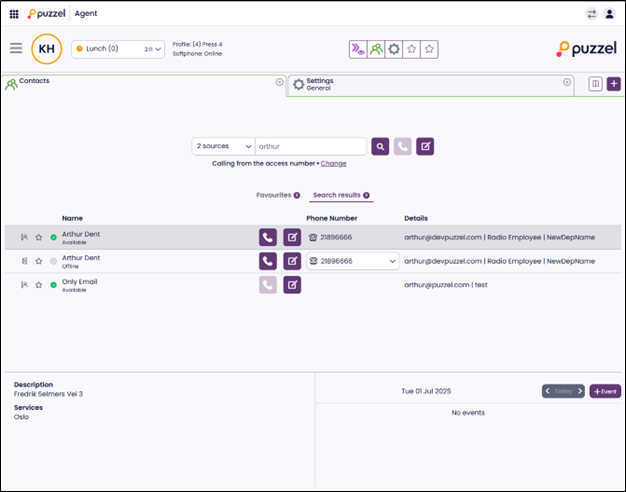Viewport: 626px width, 492px height.
Task: Call Arthur Dent who is Offline
Action: coord(268,261)
